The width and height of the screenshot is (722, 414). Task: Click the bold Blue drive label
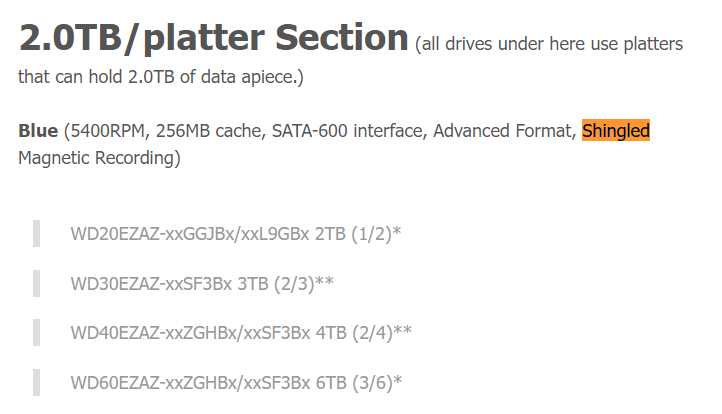[38, 131]
